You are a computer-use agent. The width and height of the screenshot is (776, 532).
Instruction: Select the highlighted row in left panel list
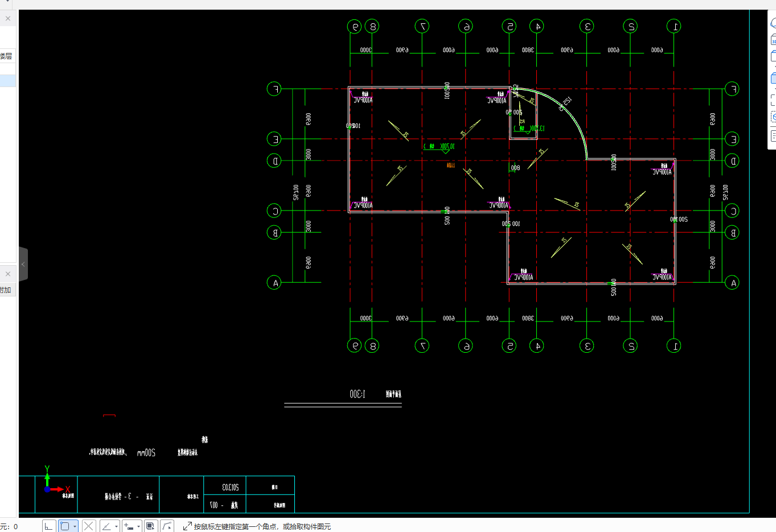pyautogui.click(x=7, y=81)
